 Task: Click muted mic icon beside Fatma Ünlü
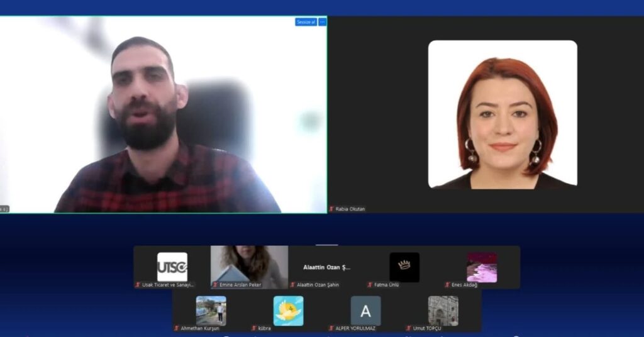370,285
